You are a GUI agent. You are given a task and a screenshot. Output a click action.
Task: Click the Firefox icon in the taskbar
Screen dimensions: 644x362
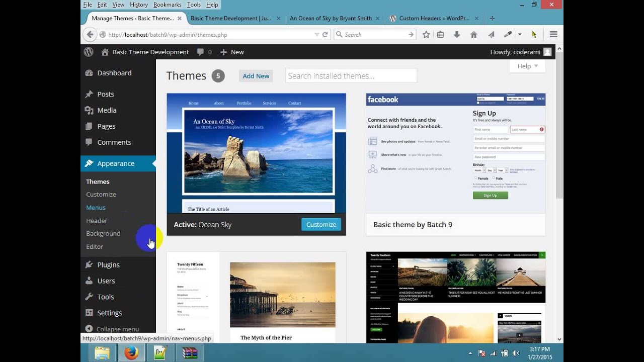(x=131, y=353)
